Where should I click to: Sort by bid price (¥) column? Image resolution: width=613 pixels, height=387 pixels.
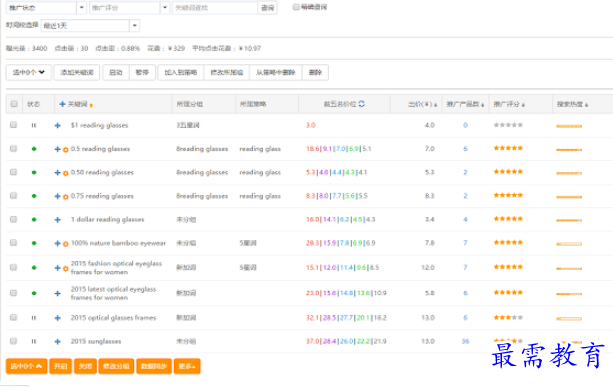click(x=422, y=104)
